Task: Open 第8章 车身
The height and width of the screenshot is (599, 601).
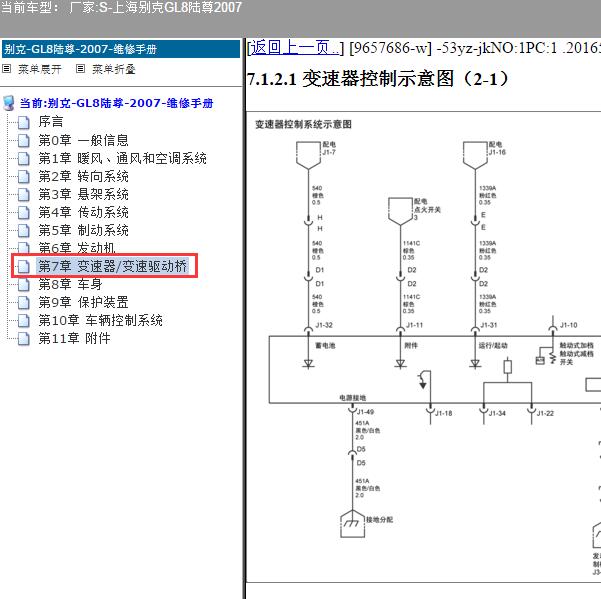Action: click(x=70, y=284)
